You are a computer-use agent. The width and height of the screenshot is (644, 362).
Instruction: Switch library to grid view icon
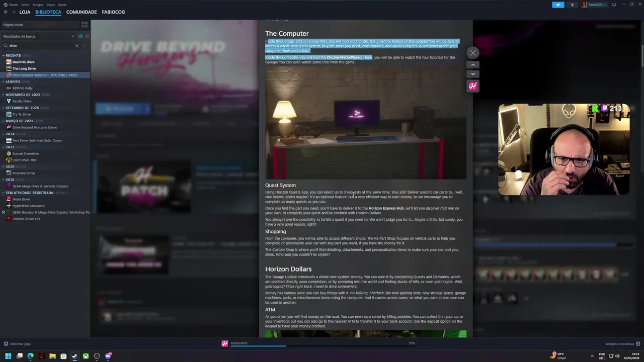pyautogui.click(x=85, y=25)
